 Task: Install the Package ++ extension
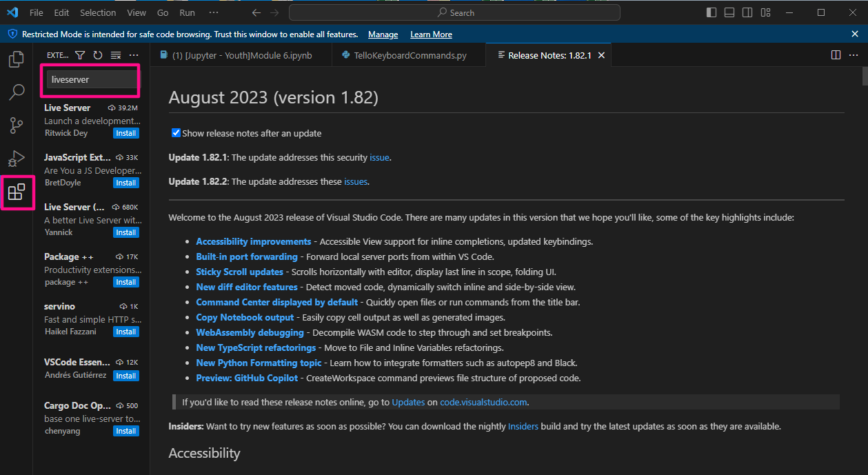(126, 282)
